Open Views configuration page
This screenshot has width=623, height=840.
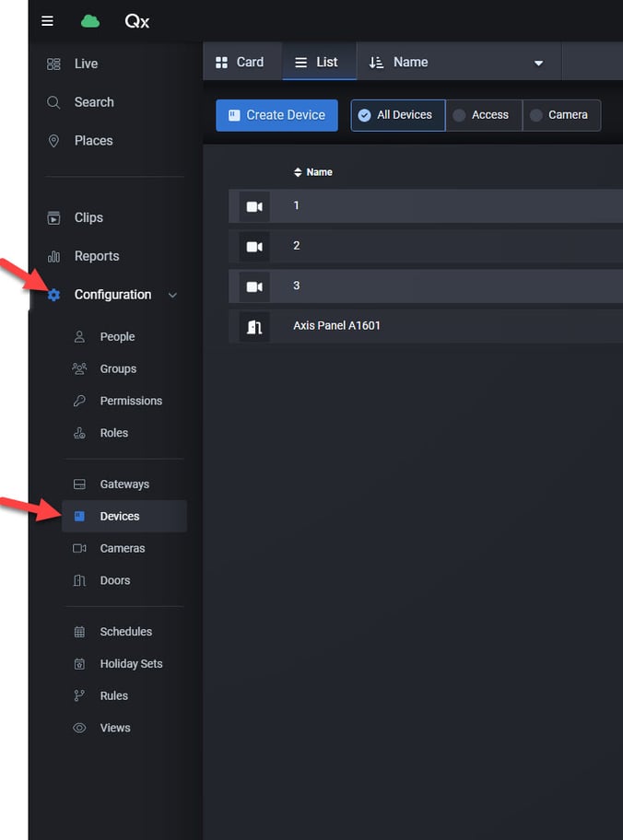tap(114, 728)
